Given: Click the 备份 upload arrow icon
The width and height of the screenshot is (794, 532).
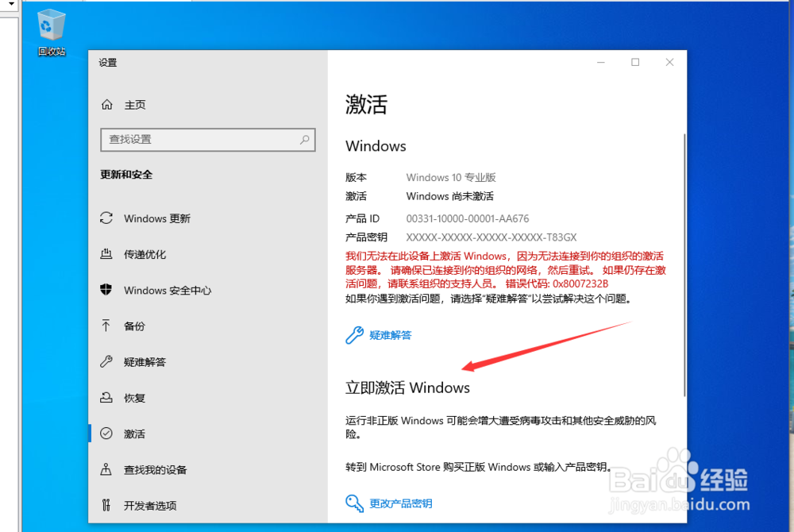Looking at the screenshot, I should 106,326.
